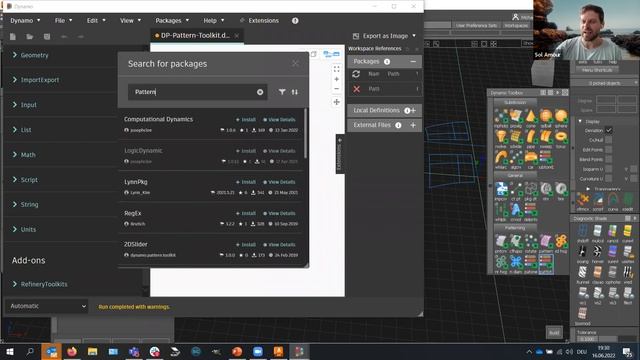Click the Open folder icon in Dynamo toolbar
This screenshot has height=360, width=640.
click(29, 37)
